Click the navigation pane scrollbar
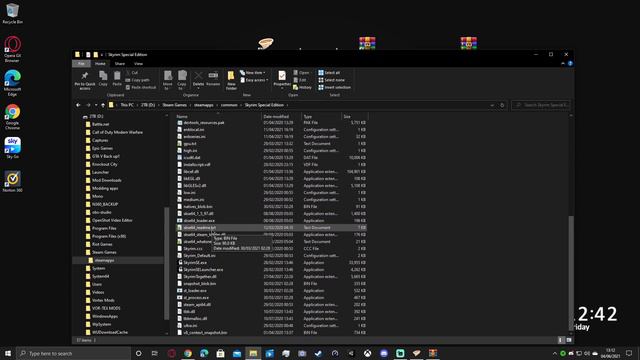The height and width of the screenshot is (360, 640). [166, 263]
